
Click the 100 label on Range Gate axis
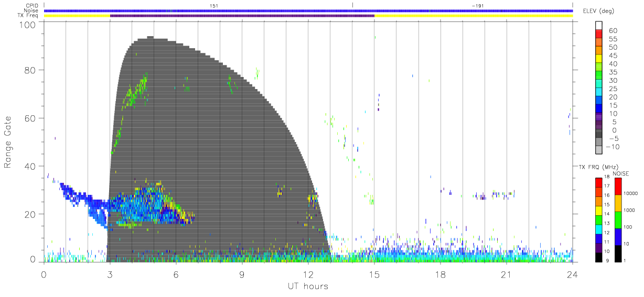28,25
